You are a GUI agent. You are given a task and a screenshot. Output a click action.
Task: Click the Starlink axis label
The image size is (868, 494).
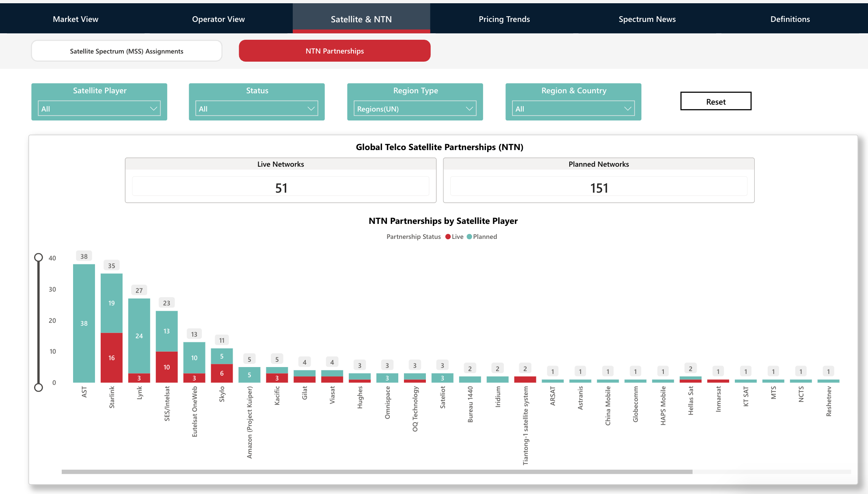coord(112,397)
